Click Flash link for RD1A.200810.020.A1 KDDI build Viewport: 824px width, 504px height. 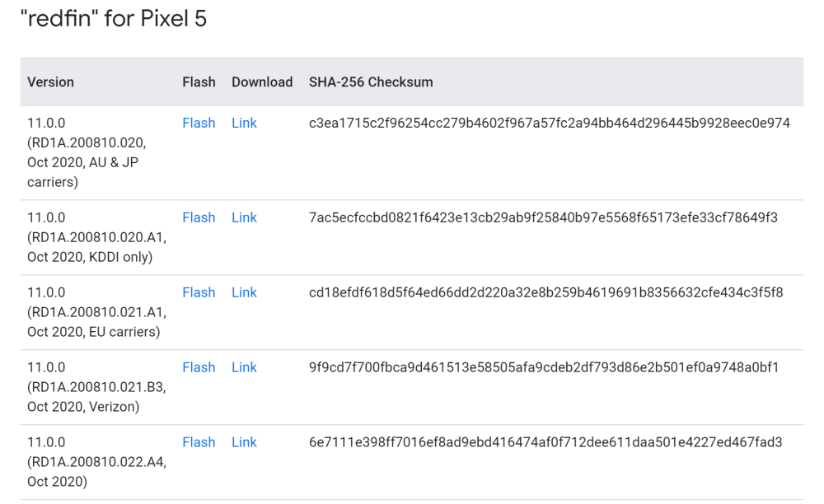click(x=199, y=217)
